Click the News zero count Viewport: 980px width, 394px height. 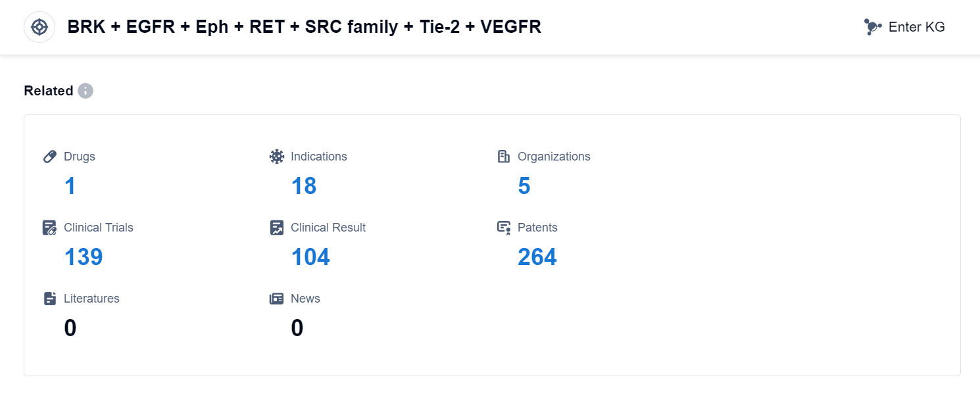coord(297,328)
